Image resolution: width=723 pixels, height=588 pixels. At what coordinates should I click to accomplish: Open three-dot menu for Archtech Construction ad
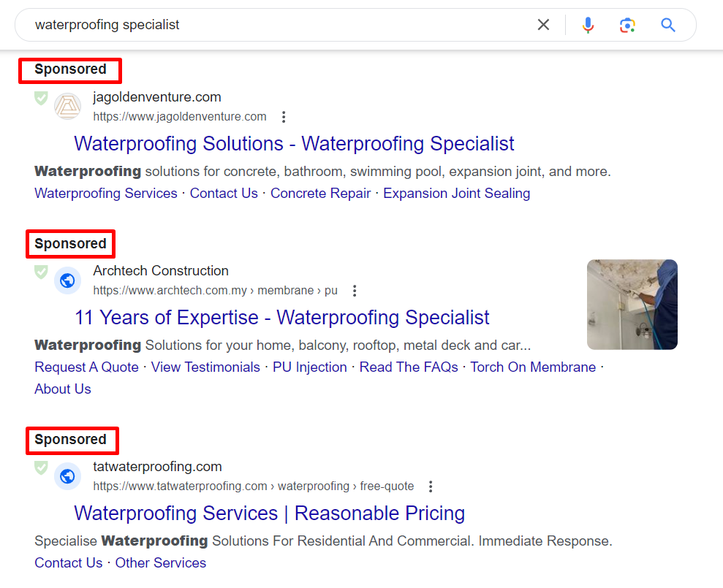coord(355,291)
